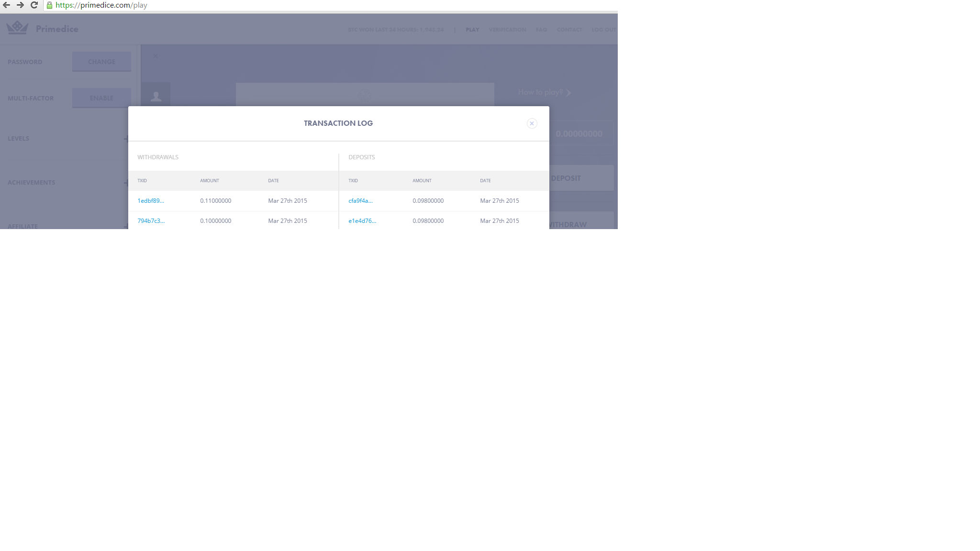Screen dimensions: 980x551
Task: Expand the Achievements section
Action: tap(126, 182)
